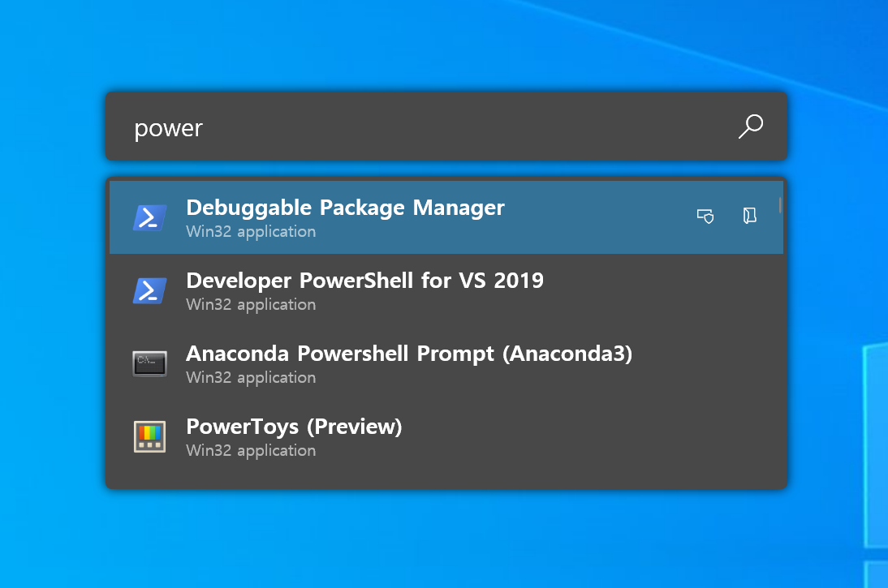888x588 pixels.
Task: Click the magnifier search icon
Action: point(750,127)
